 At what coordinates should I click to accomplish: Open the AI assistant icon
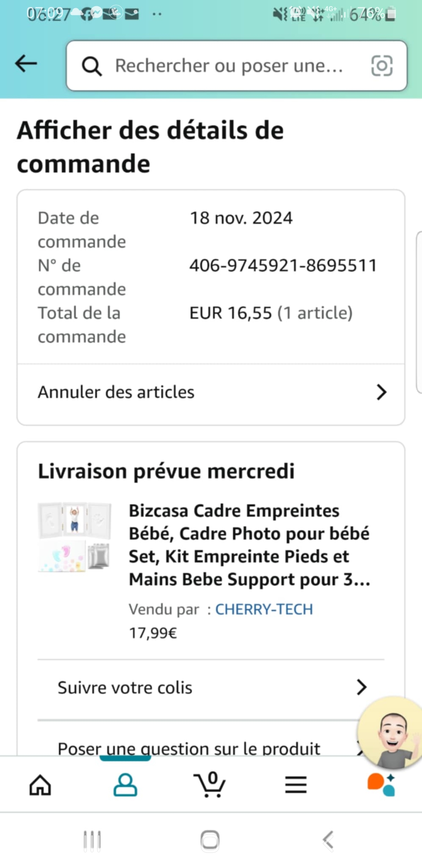pyautogui.click(x=381, y=785)
